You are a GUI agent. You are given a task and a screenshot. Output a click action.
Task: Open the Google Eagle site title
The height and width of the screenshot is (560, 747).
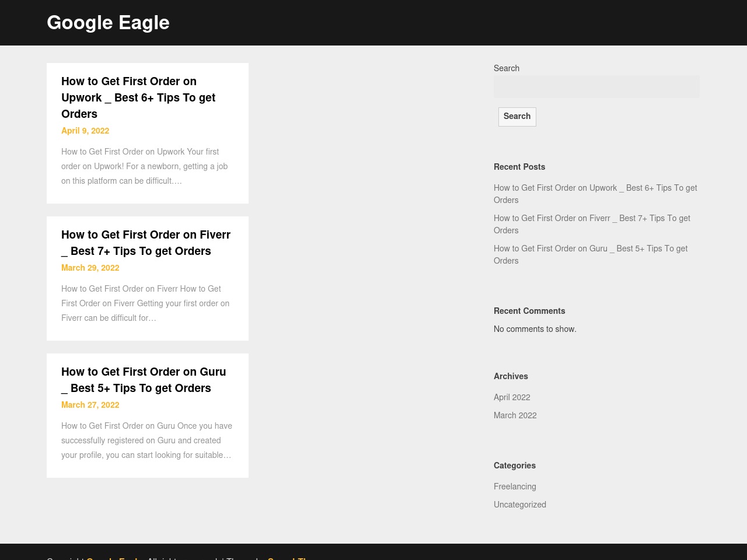coord(108,23)
